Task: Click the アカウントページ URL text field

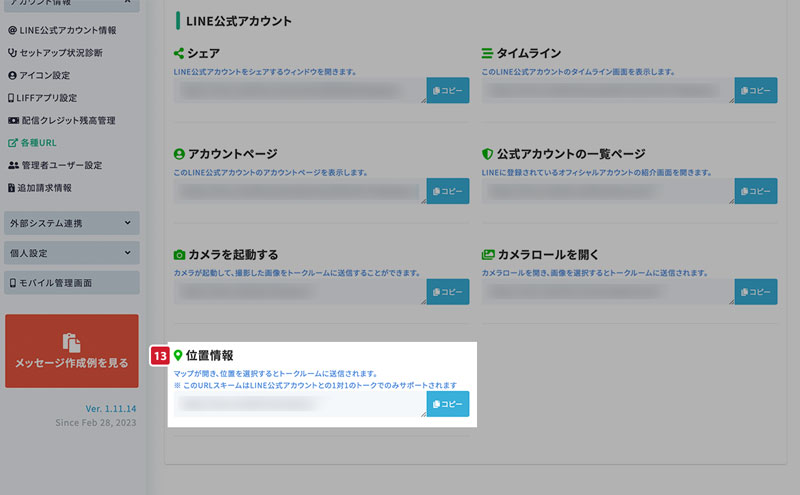Action: click(x=300, y=191)
